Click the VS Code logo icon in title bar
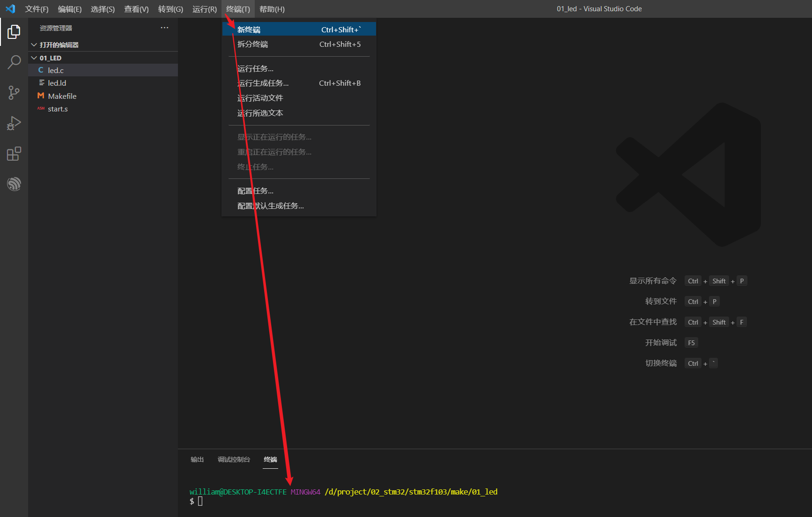This screenshot has width=812, height=517. point(10,9)
